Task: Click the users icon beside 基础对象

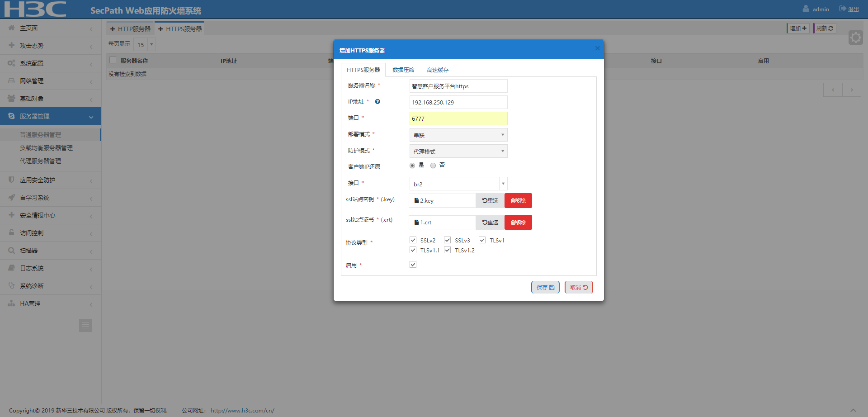Action: 12,99
